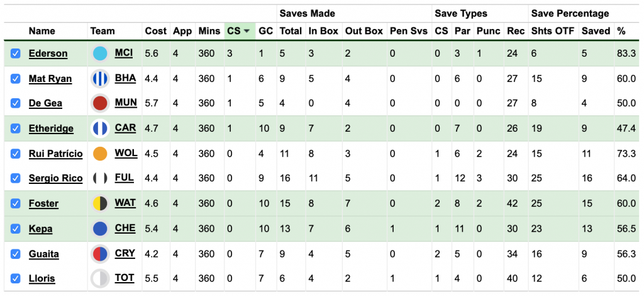Click the Manchester United red badge icon
This screenshot has width=644, height=296.
coord(100,103)
